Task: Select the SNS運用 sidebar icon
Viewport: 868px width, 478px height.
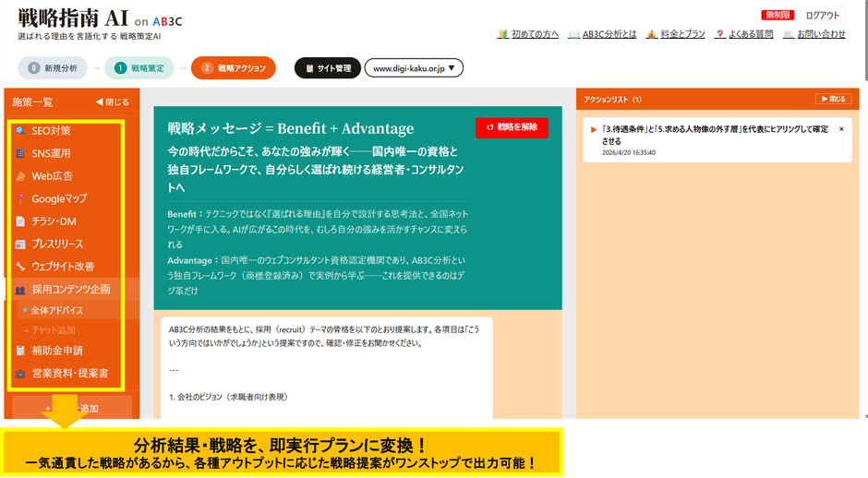Action: click(x=20, y=153)
